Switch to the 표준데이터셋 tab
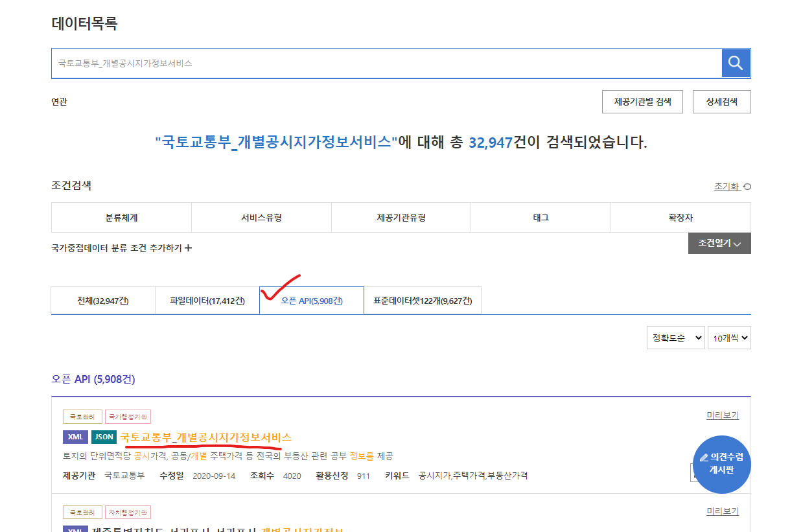This screenshot has width=803, height=532. (x=423, y=301)
